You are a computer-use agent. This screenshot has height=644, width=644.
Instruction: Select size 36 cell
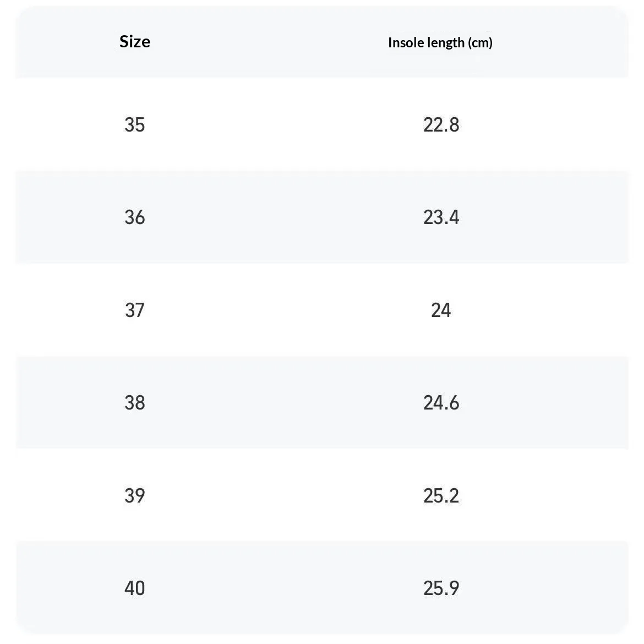point(135,217)
